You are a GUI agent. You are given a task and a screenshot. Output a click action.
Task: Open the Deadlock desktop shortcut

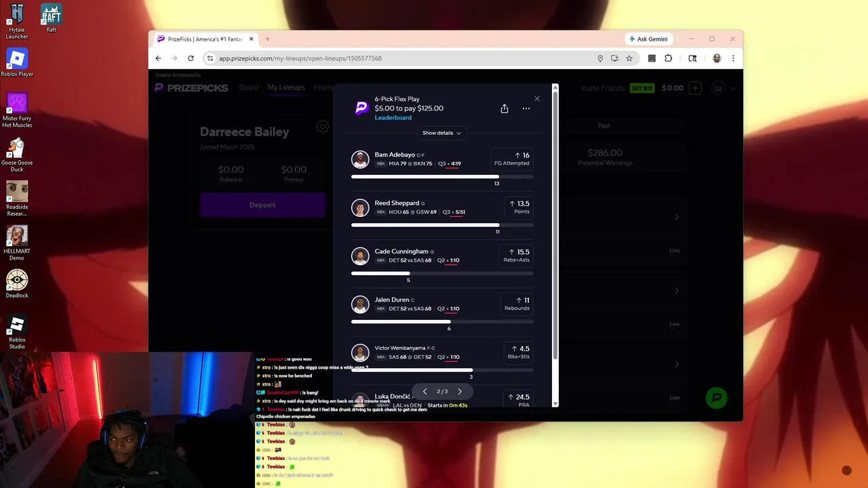pos(17,284)
